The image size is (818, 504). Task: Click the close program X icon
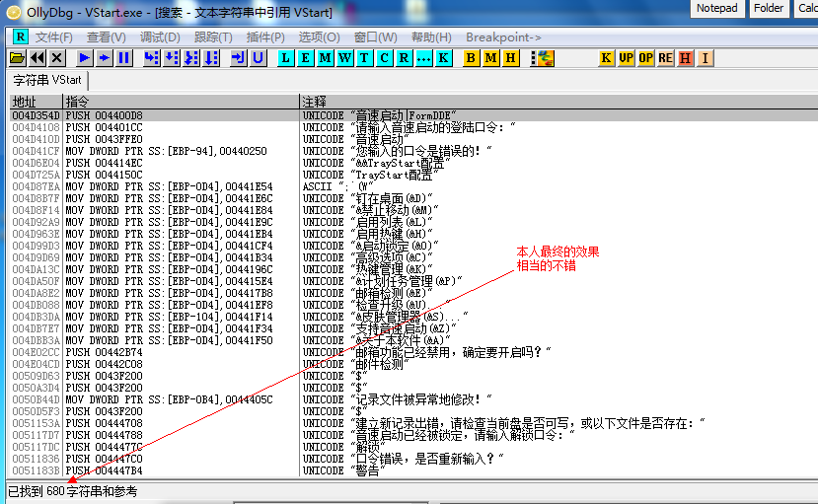click(57, 58)
